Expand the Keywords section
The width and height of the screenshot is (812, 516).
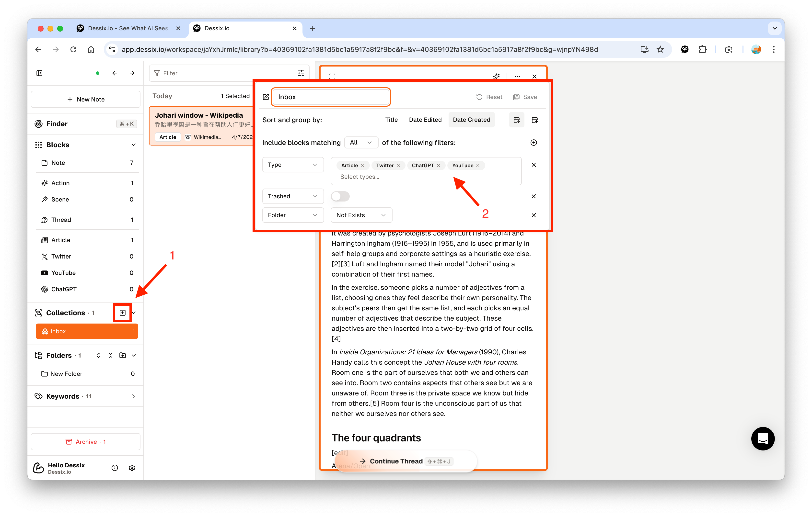tap(134, 396)
